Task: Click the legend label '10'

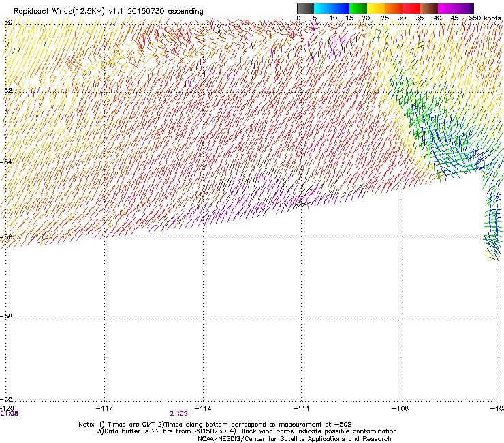Action: [333, 18]
